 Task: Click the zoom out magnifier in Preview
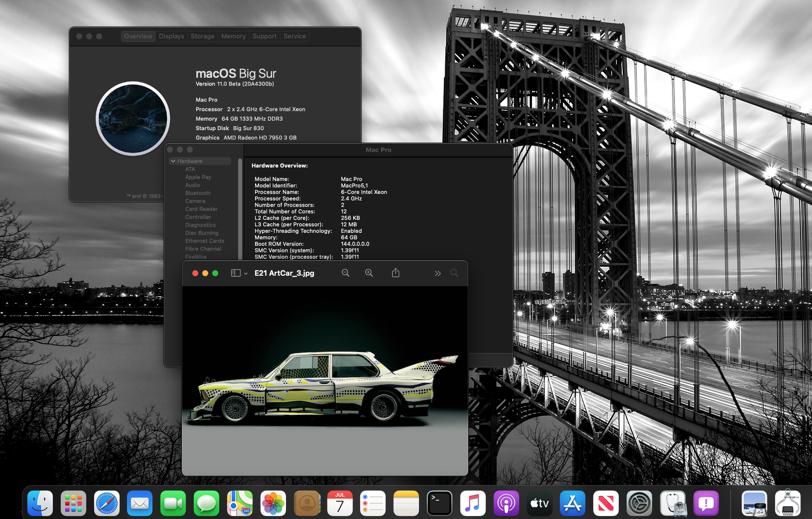coord(345,273)
